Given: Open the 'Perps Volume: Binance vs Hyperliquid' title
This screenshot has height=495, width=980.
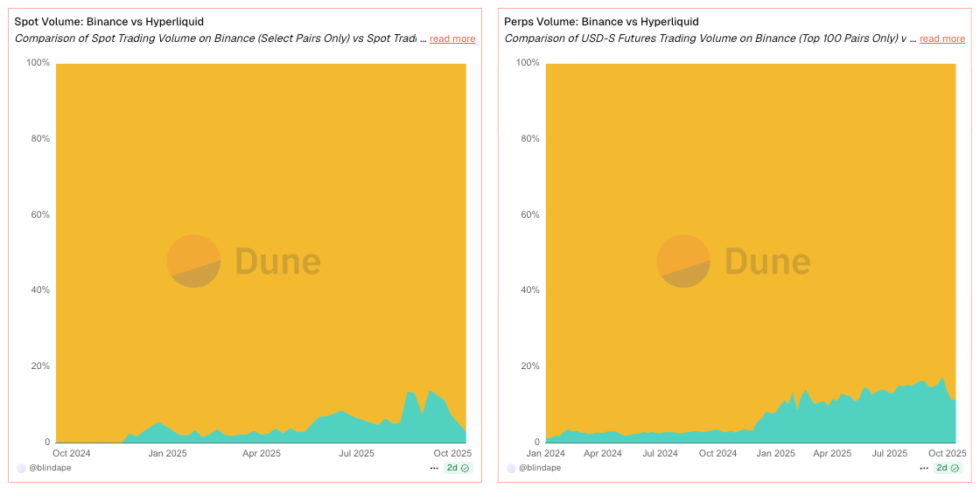Looking at the screenshot, I should pyautogui.click(x=601, y=21).
